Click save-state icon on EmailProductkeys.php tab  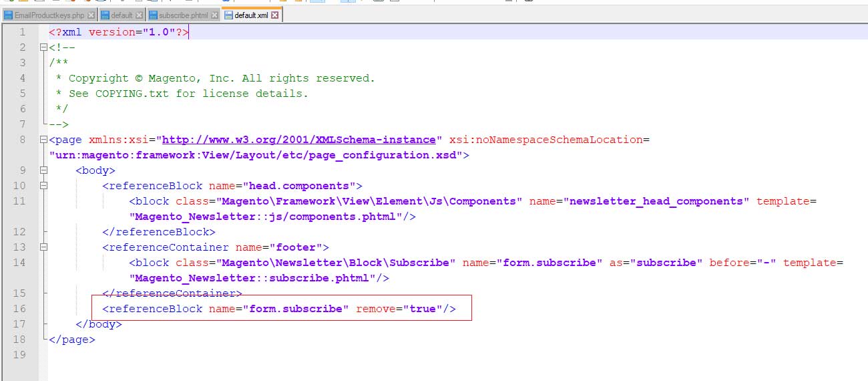click(x=9, y=15)
